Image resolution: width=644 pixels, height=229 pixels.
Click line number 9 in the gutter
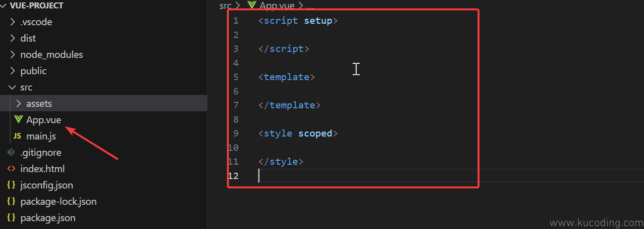click(235, 134)
